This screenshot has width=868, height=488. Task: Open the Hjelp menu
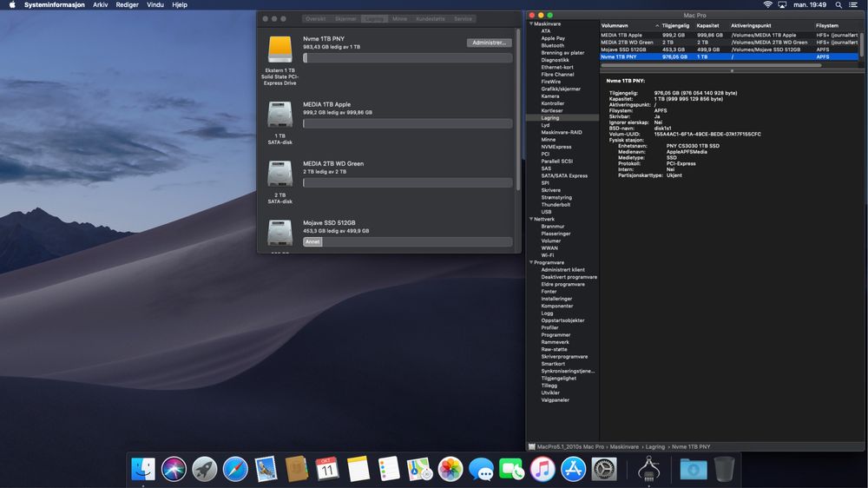[180, 4]
